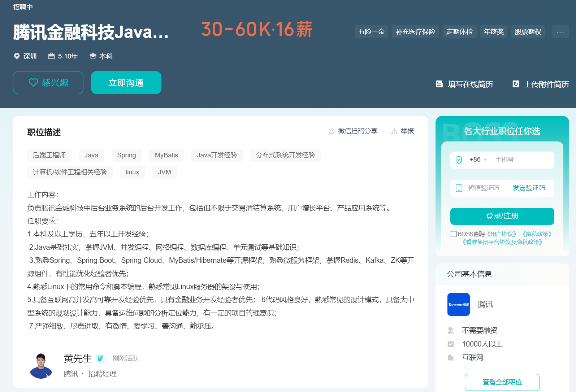The width and height of the screenshot is (576, 392).
Task: Click the 计算机/软件工程相关经验 tag
Action: click(70, 172)
